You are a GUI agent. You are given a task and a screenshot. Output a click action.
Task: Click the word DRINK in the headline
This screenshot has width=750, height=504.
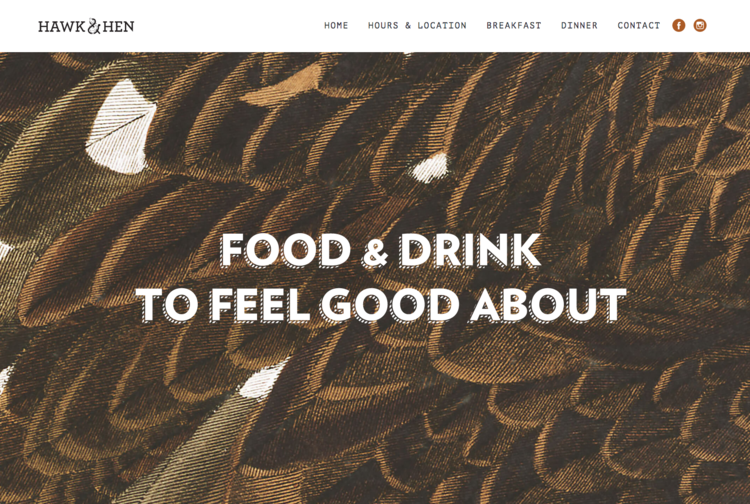pyautogui.click(x=470, y=251)
